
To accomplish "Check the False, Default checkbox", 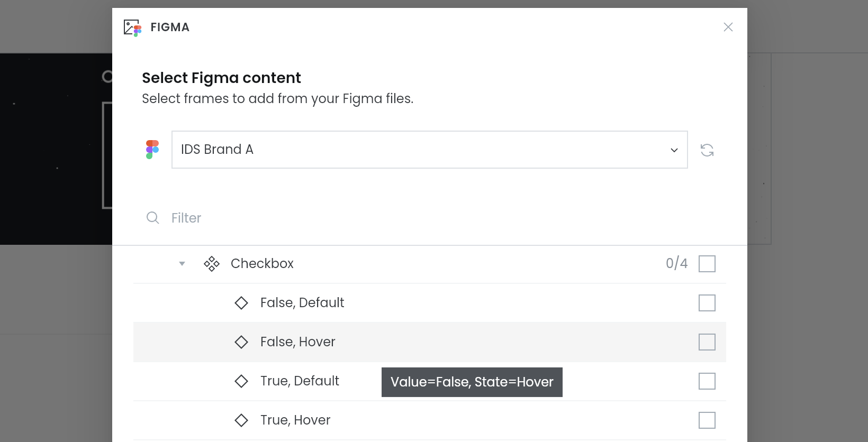I will 707,303.
